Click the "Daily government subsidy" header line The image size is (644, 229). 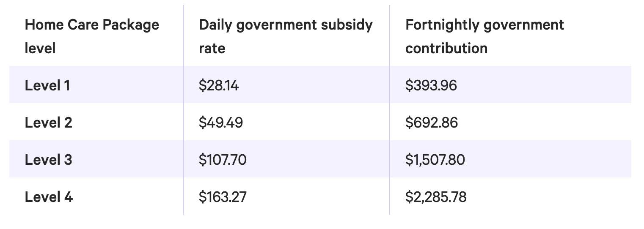pos(286,25)
